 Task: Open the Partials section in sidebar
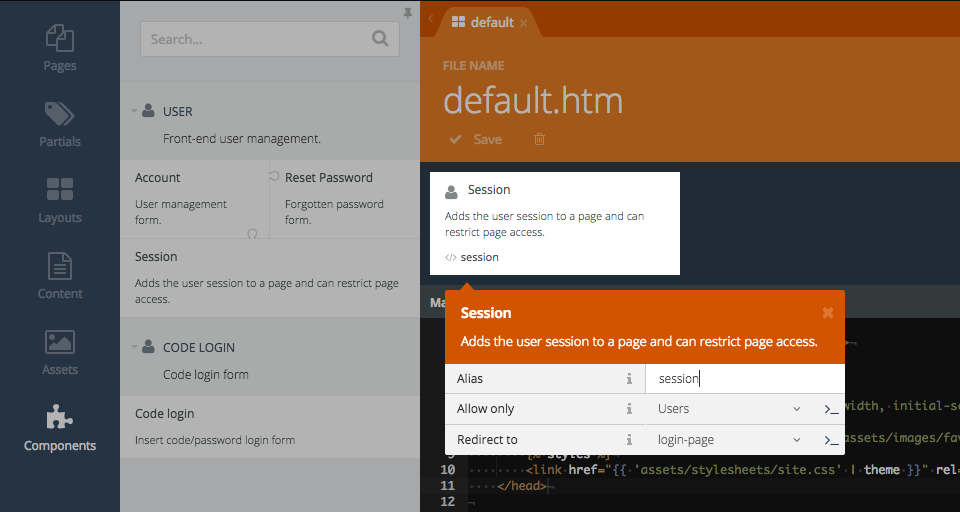[60, 124]
